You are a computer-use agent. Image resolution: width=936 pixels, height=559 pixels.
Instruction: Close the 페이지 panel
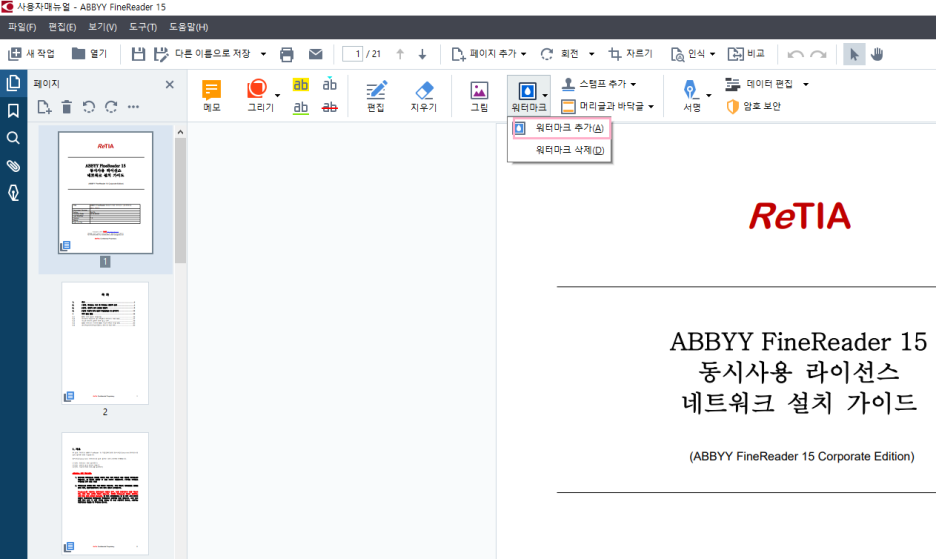click(170, 84)
